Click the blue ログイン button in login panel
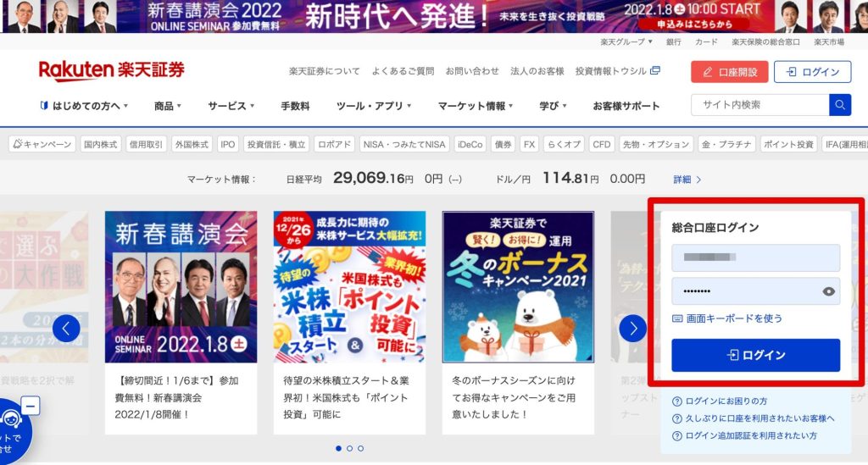The width and height of the screenshot is (868, 465). point(755,355)
